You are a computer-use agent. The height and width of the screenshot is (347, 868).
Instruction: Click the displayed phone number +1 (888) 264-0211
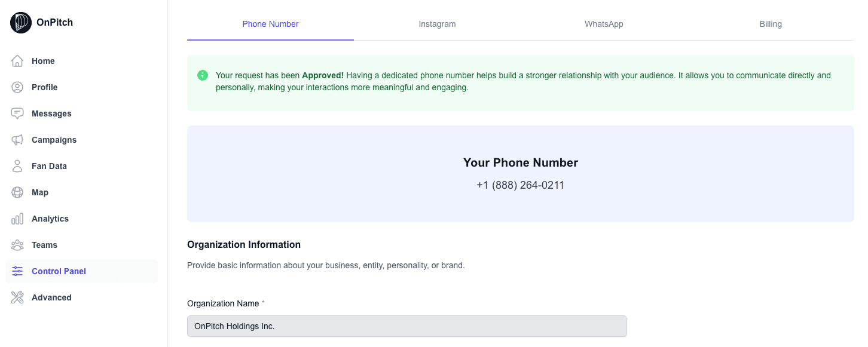coord(520,185)
